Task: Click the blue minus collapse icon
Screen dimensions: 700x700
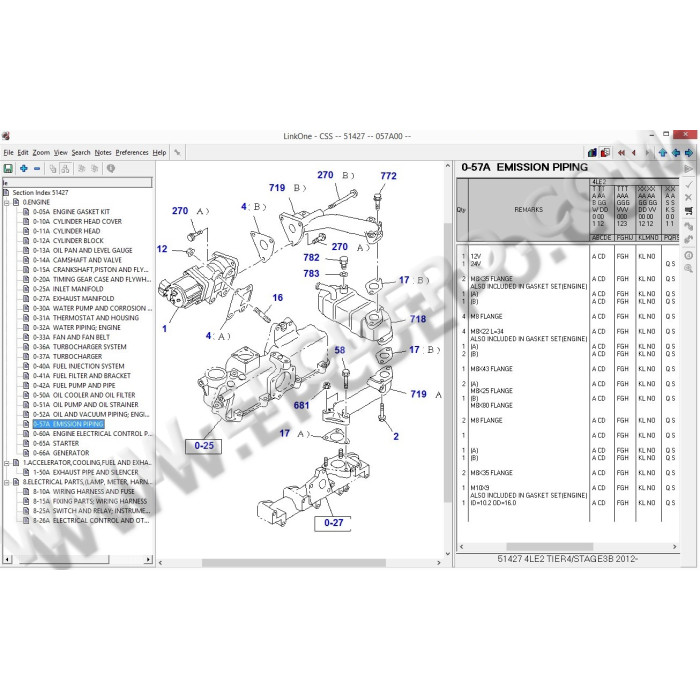Action: (x=37, y=168)
